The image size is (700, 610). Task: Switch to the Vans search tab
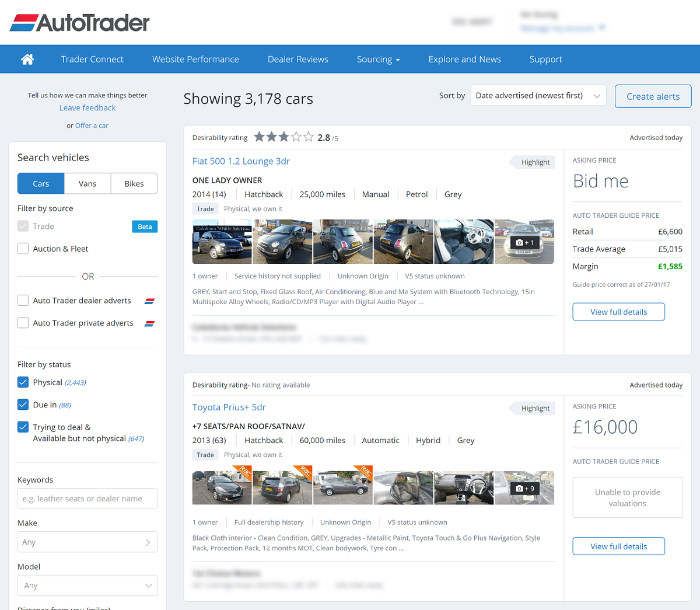tap(87, 183)
